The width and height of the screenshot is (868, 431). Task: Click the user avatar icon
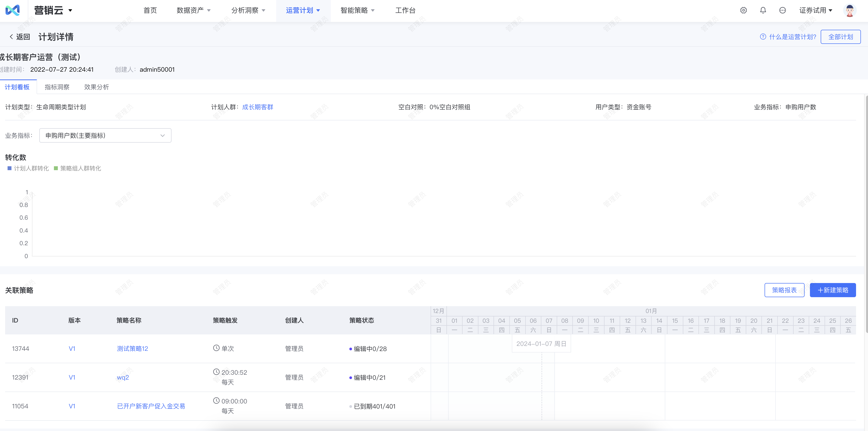click(x=849, y=10)
